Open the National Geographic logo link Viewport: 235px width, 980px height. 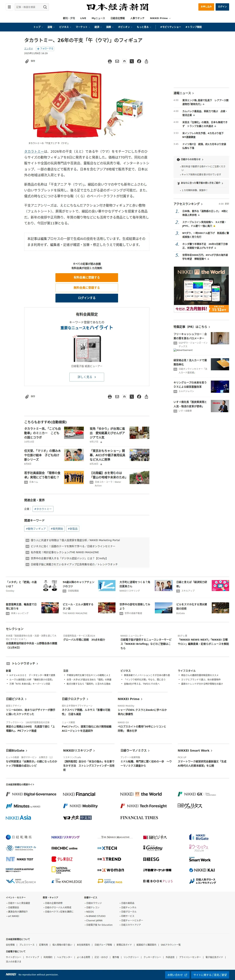(61, 870)
